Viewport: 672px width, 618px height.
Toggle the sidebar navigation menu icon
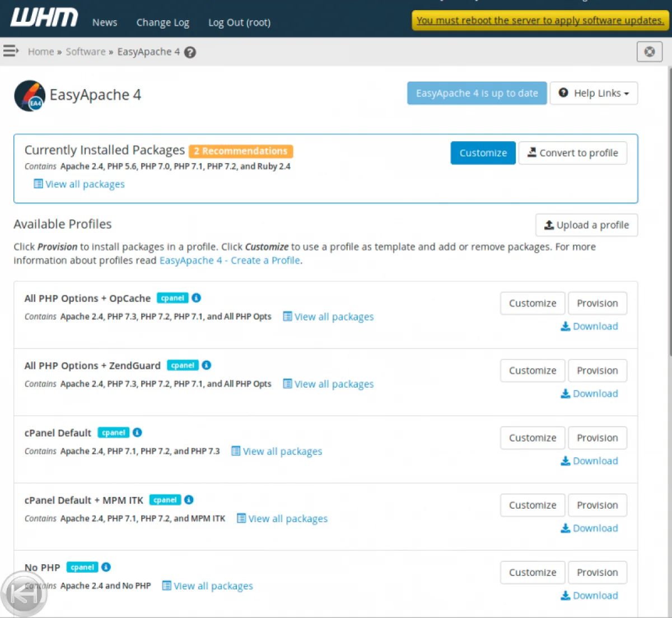point(11,52)
